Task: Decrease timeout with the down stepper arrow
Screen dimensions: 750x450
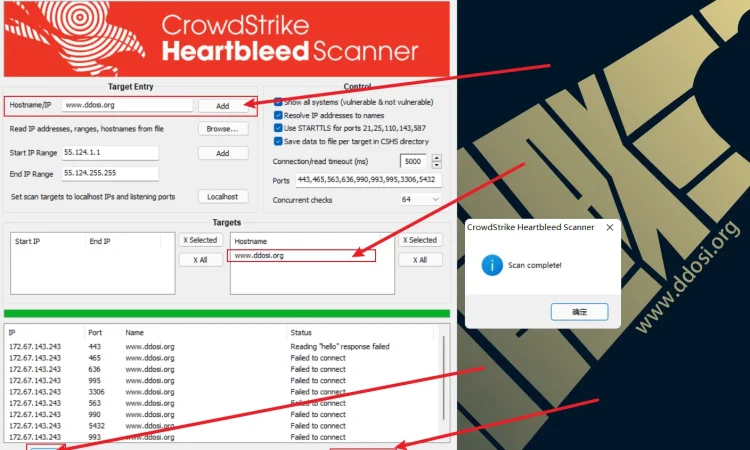Action: coord(437,165)
